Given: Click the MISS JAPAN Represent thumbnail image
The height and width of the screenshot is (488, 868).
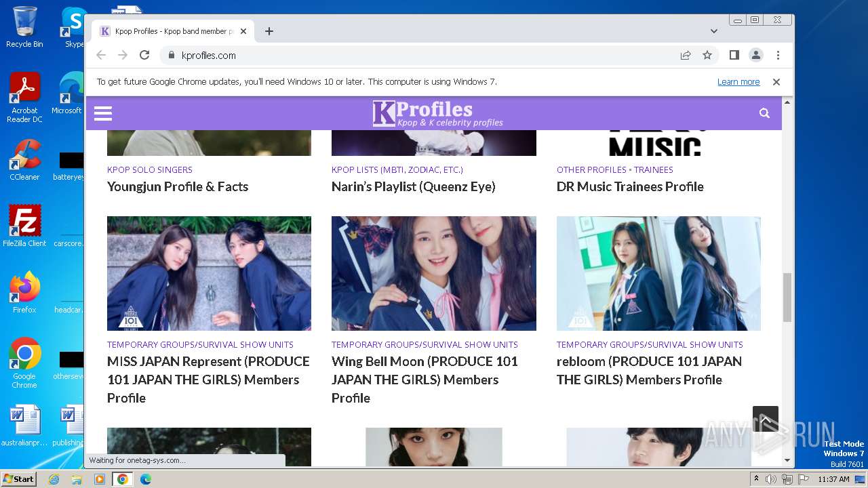Looking at the screenshot, I should [x=209, y=273].
